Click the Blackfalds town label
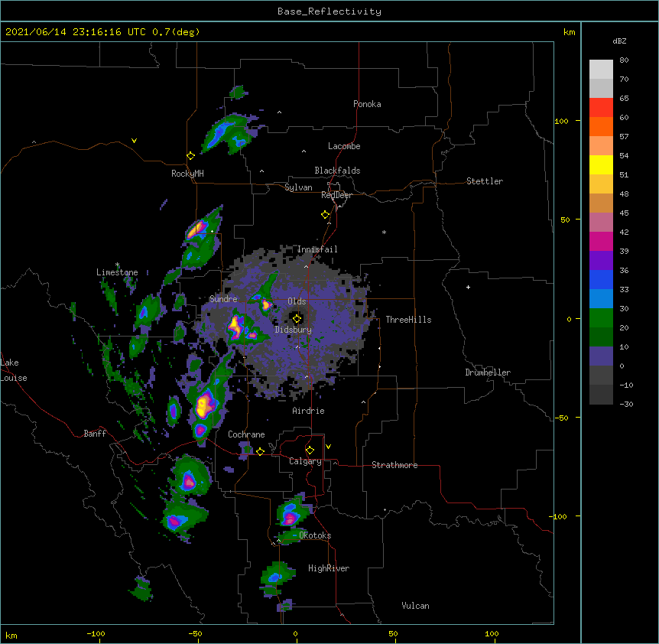The width and height of the screenshot is (659, 644). pos(337,171)
